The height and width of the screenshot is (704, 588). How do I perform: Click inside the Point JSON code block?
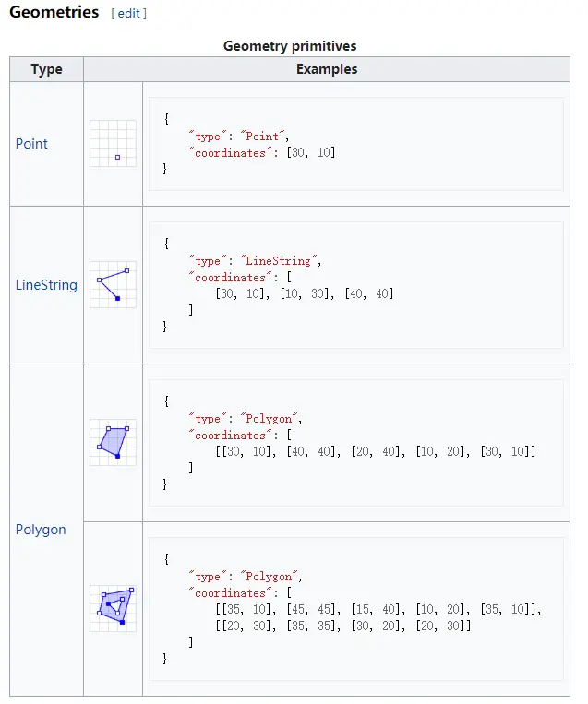pyautogui.click(x=355, y=144)
